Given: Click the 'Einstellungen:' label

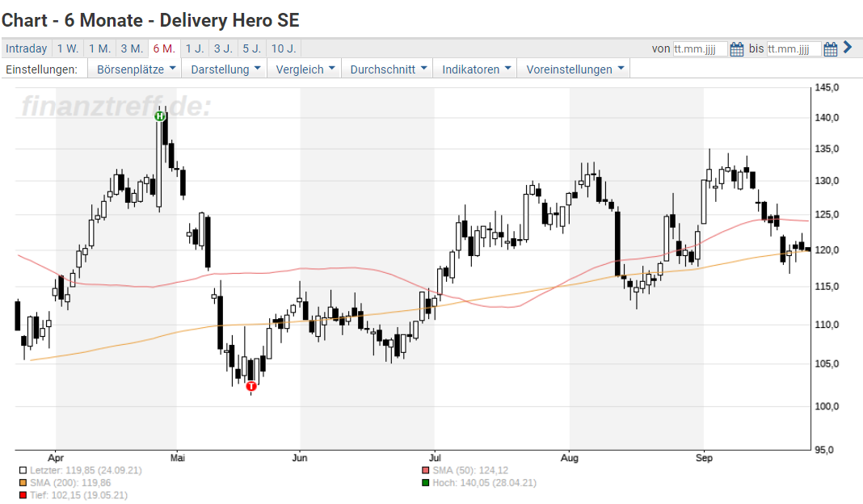Looking at the screenshot, I should [42, 69].
